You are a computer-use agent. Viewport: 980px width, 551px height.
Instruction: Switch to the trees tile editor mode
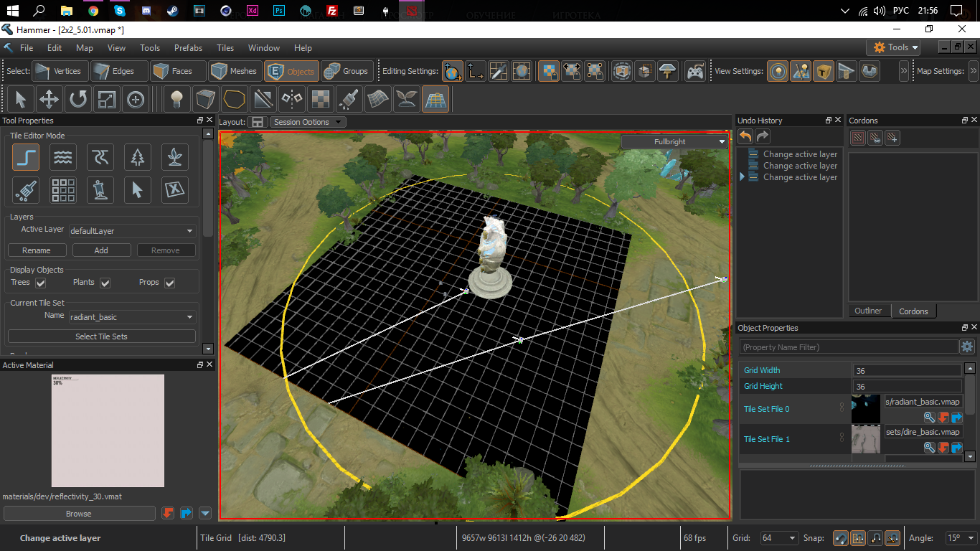tap(138, 156)
